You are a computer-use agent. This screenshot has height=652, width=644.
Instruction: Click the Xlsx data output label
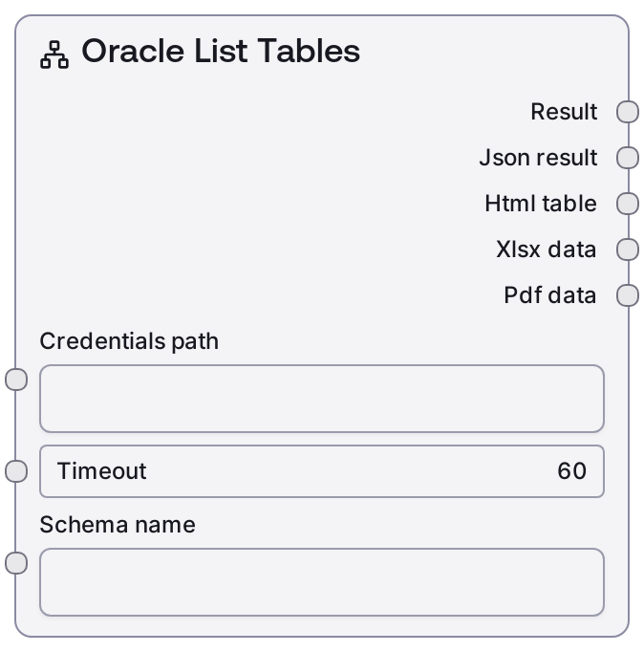(547, 250)
